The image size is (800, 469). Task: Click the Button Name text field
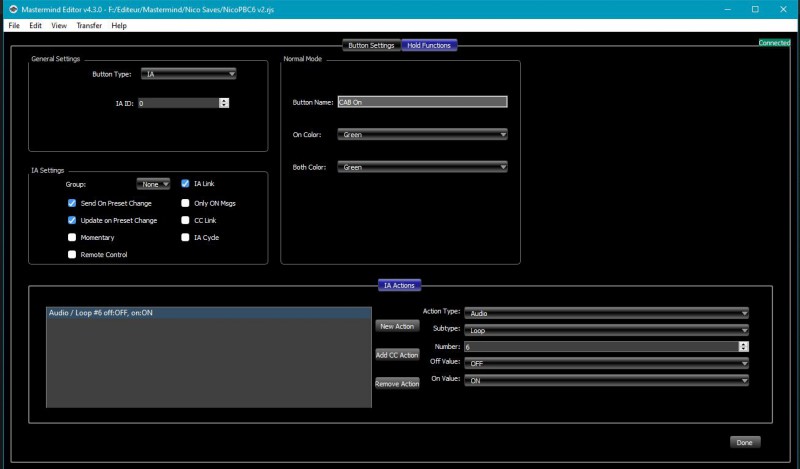coord(421,102)
